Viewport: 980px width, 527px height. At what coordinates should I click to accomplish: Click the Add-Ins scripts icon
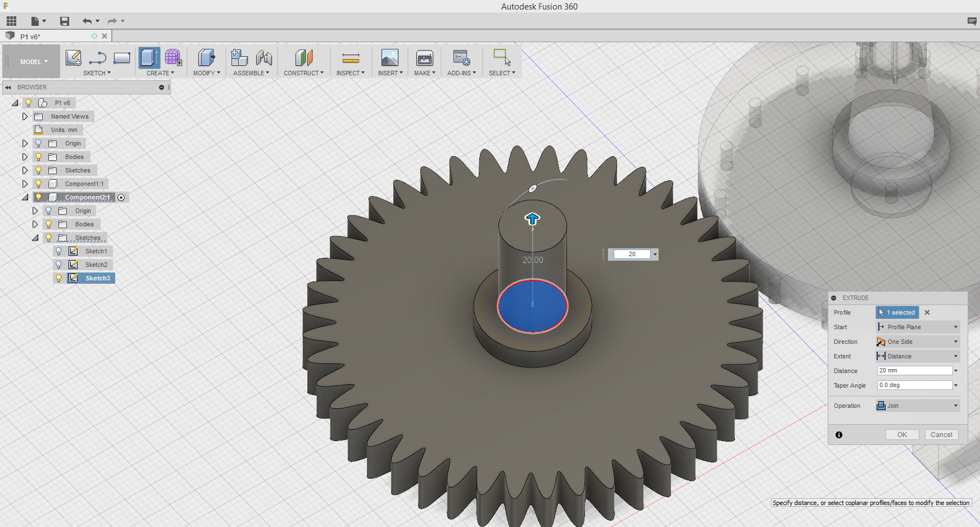(461, 58)
